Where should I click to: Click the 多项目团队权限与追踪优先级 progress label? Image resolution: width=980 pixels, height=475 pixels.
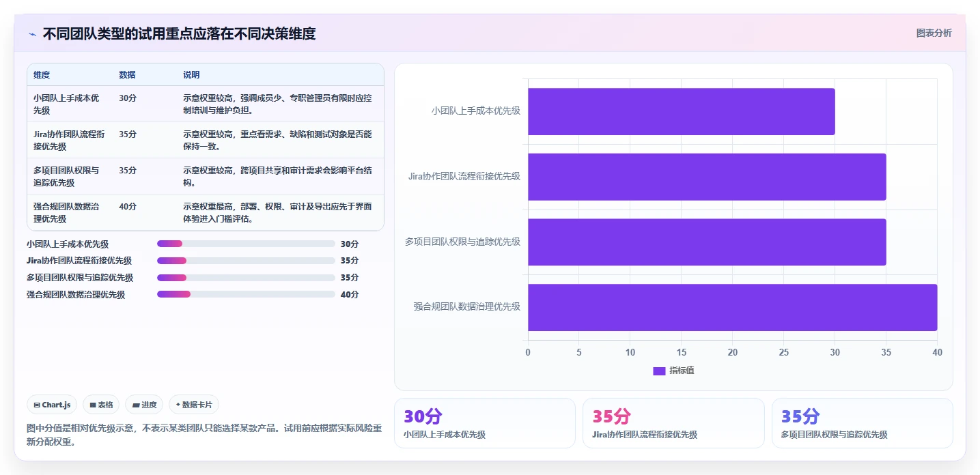tap(80, 278)
